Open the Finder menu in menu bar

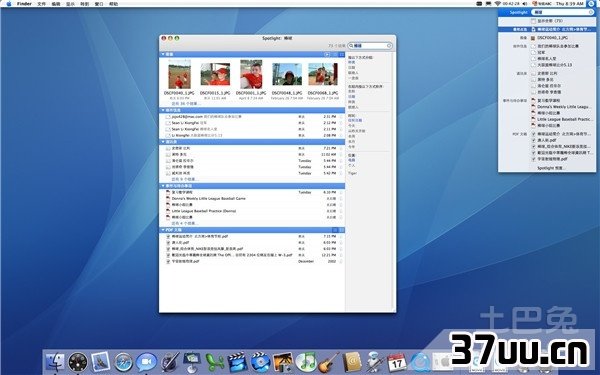pos(24,4)
